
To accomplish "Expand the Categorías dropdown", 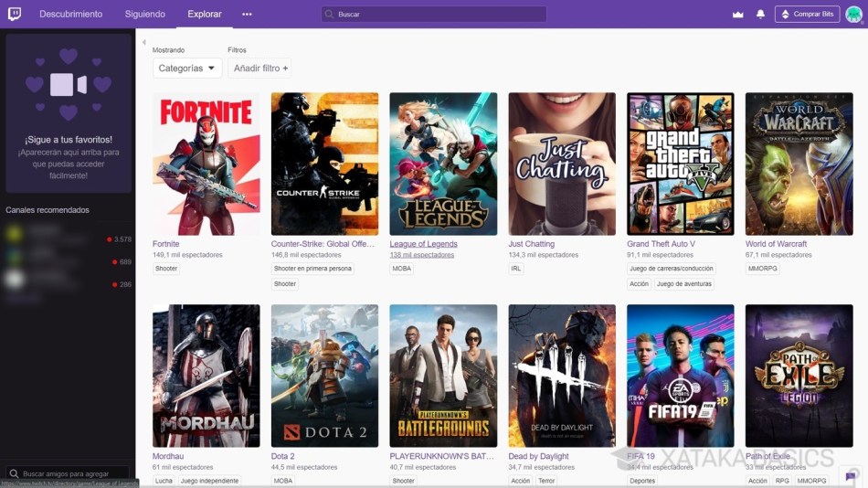I will pyautogui.click(x=187, y=69).
